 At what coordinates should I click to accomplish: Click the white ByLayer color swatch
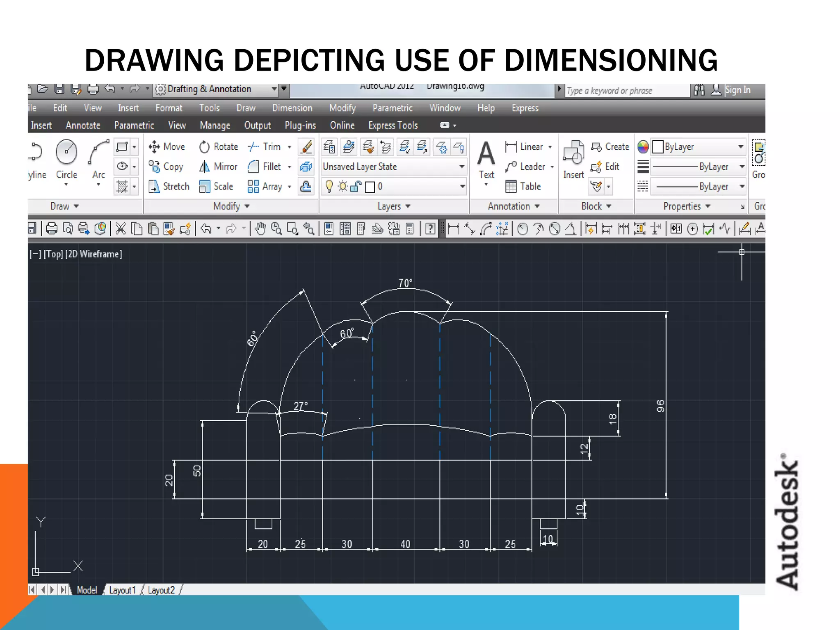tap(658, 146)
